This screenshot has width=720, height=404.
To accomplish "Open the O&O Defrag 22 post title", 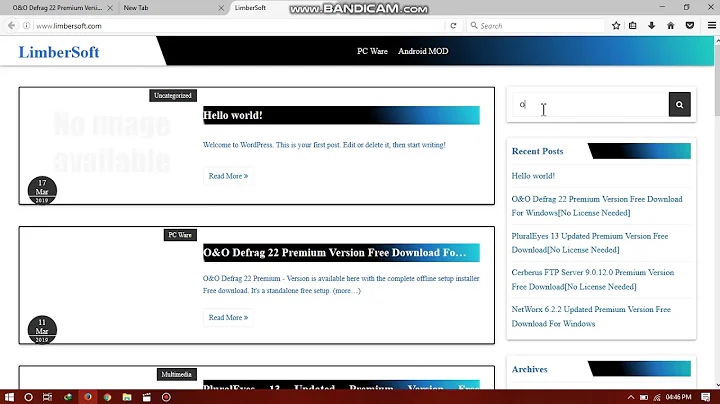I will tap(335, 252).
